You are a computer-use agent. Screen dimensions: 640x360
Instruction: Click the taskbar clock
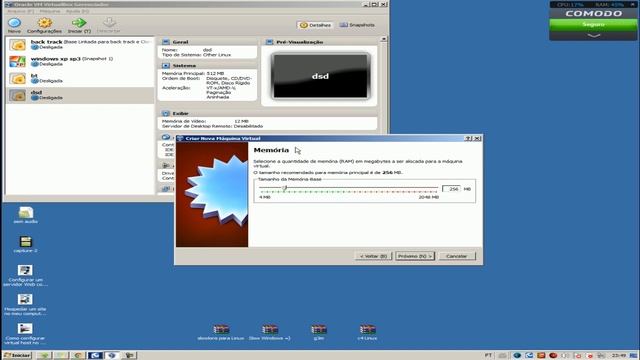click(619, 356)
